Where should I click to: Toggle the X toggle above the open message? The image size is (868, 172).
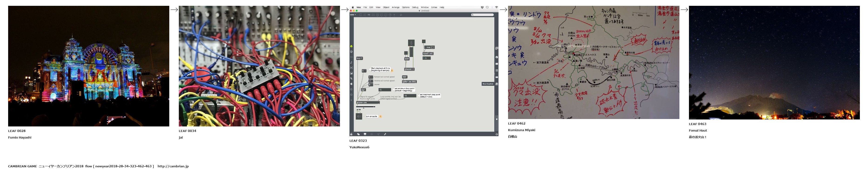(x=406, y=53)
